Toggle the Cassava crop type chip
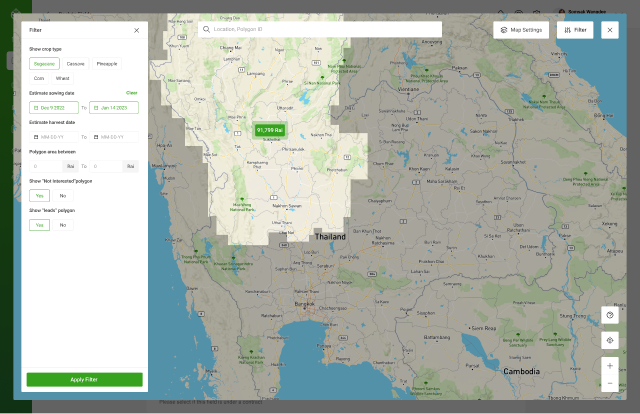 tap(76, 64)
